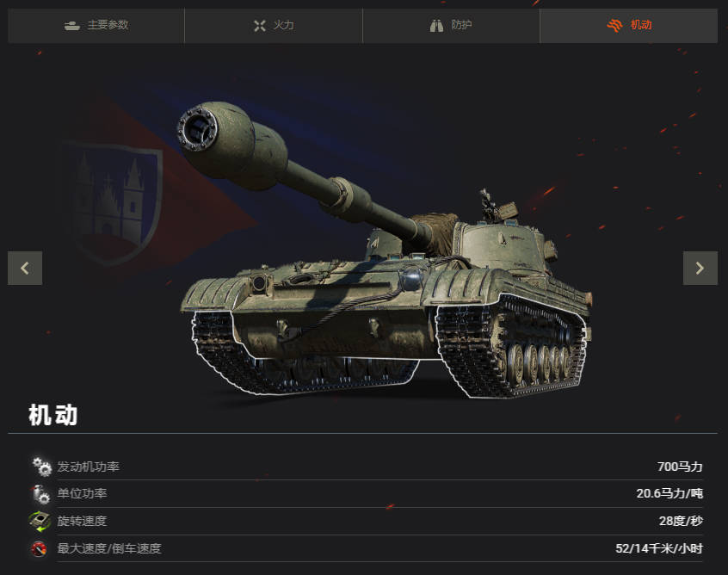
Task: Click the 20.6马力/吨 value
Action: (669, 493)
